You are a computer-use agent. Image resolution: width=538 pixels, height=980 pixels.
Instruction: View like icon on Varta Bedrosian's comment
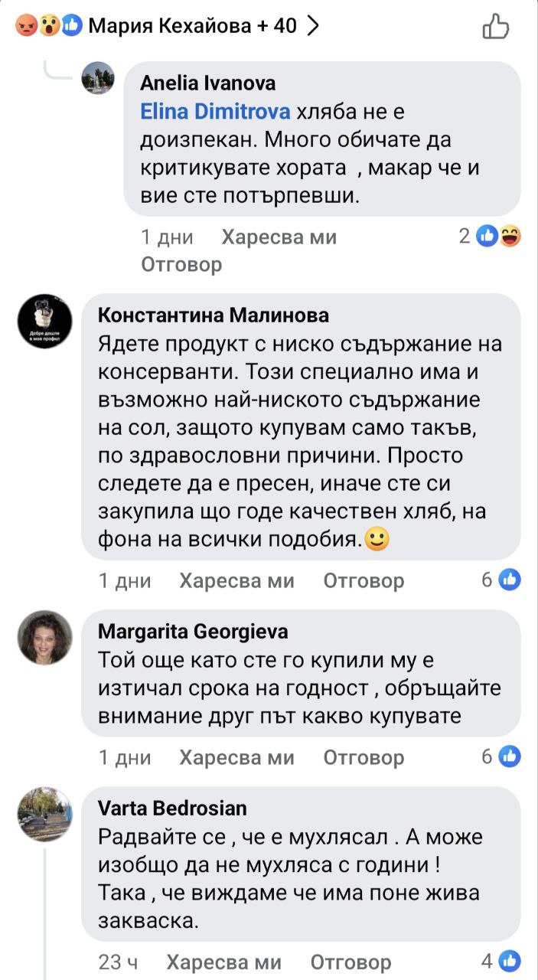point(509,961)
